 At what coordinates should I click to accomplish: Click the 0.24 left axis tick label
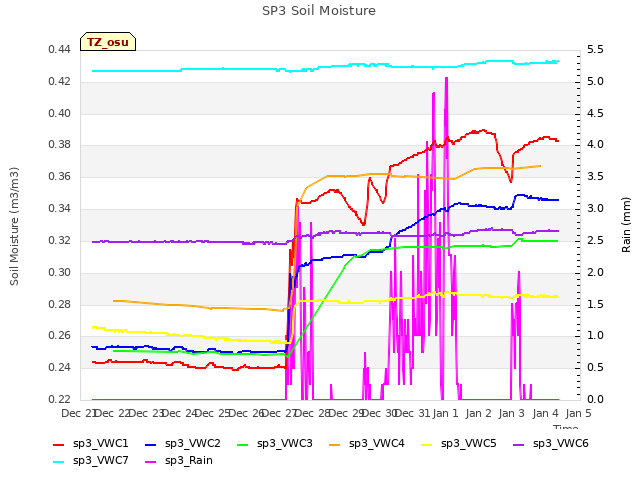pyautogui.click(x=60, y=368)
